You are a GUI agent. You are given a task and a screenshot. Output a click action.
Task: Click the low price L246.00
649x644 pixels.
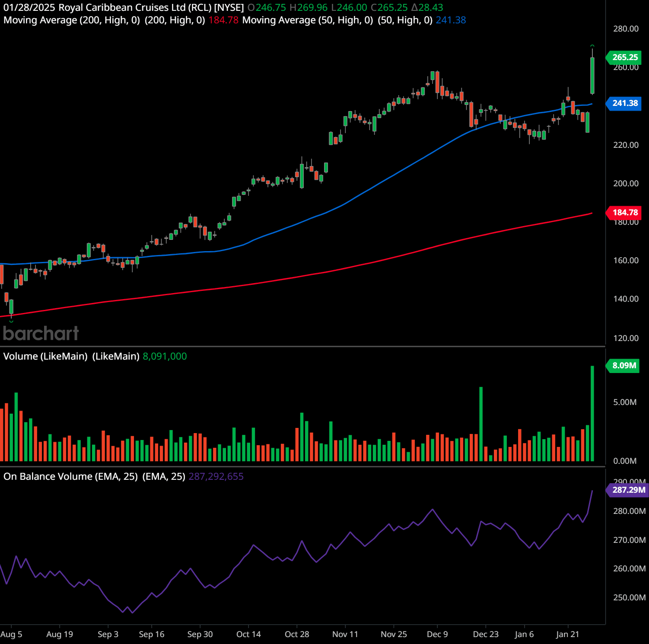[349, 8]
